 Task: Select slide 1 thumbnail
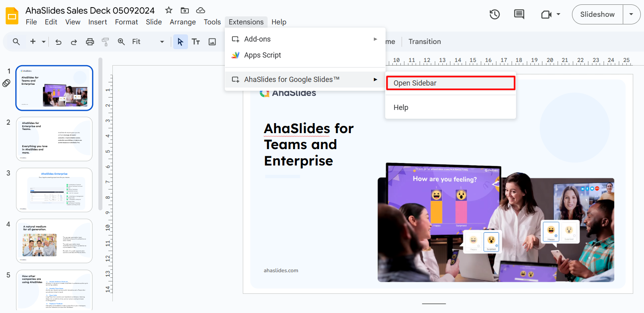point(54,88)
